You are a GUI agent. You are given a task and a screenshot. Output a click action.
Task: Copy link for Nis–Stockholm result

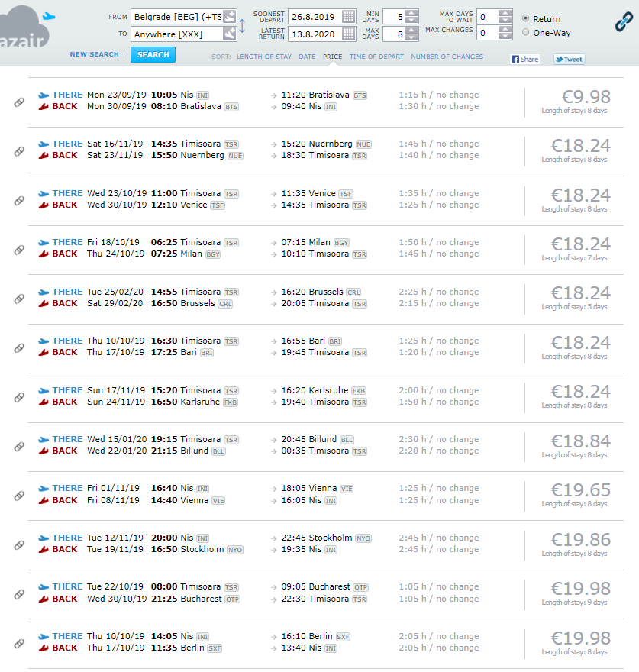tap(19, 545)
